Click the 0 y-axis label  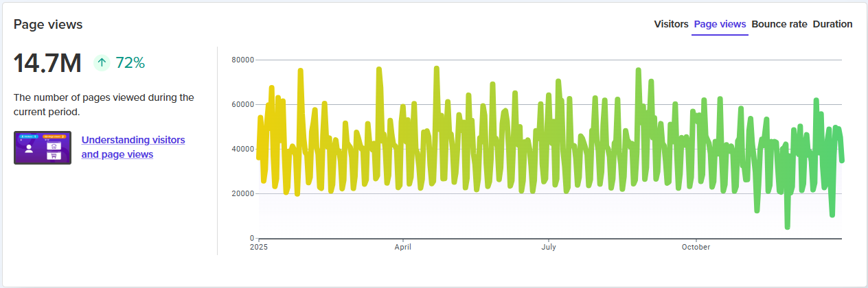[251, 238]
